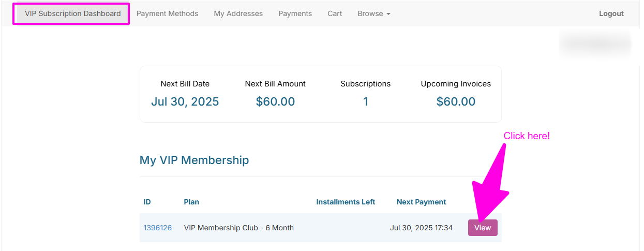
Task: Click the Logout link
Action: point(611,14)
